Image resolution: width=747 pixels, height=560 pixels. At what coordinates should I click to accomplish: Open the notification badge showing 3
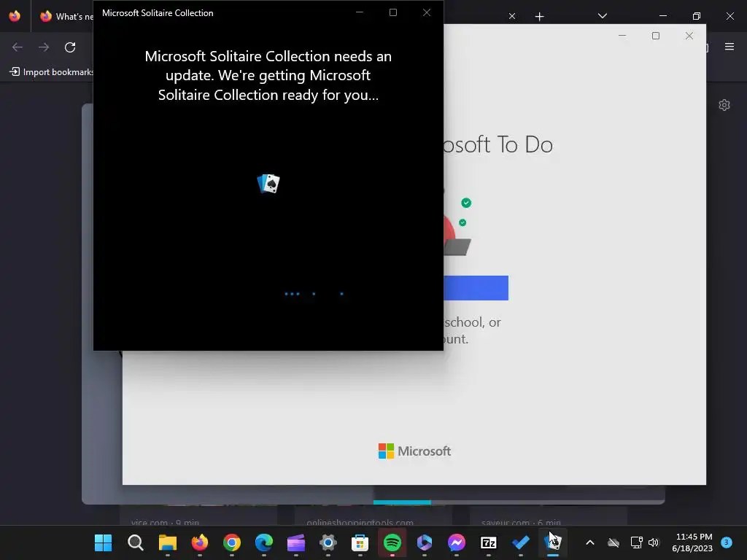(x=727, y=542)
